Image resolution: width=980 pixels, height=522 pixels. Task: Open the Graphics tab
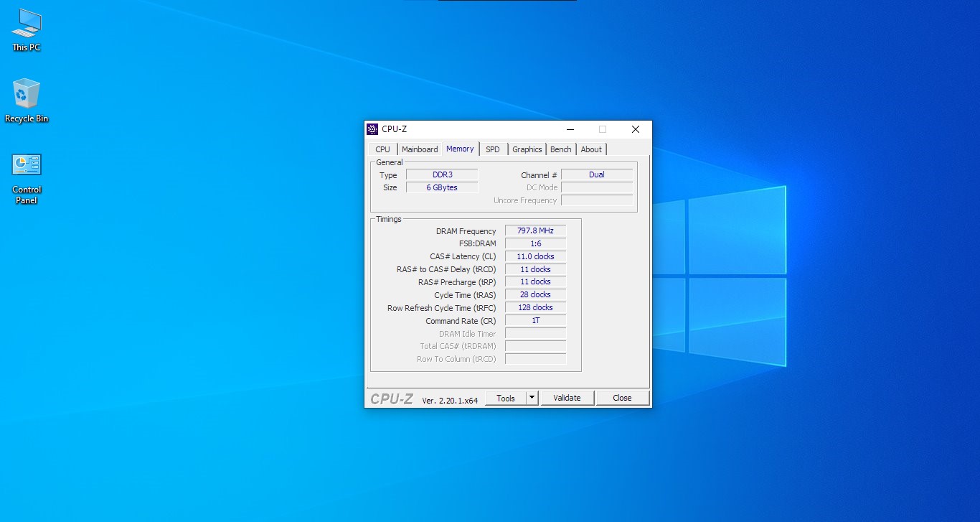pyautogui.click(x=527, y=149)
